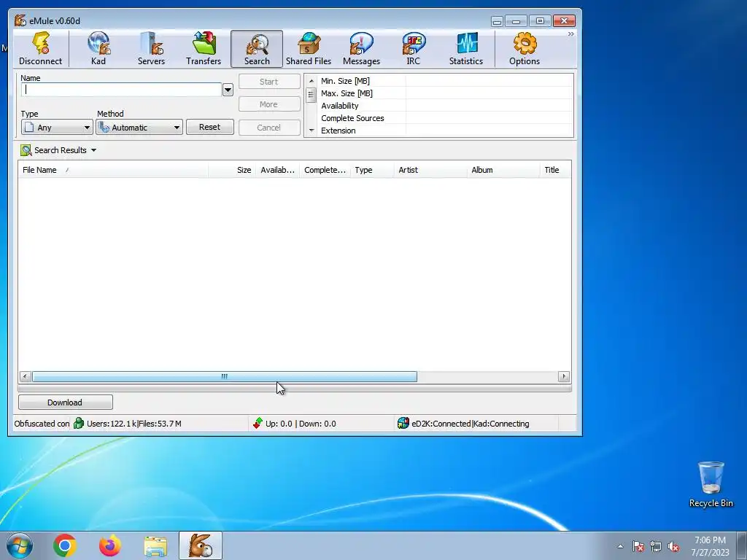Image resolution: width=747 pixels, height=560 pixels.
Task: Open the Recycle Bin desktop icon
Action: (711, 484)
